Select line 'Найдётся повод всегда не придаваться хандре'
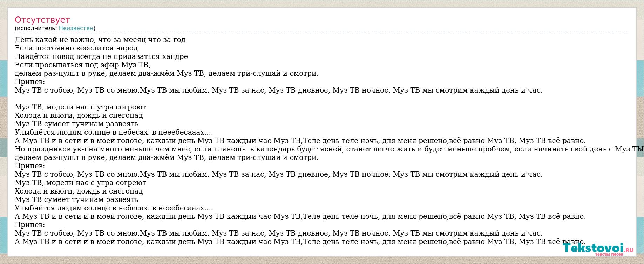Viewport: 644px width, 264px height. pyautogui.click(x=101, y=56)
